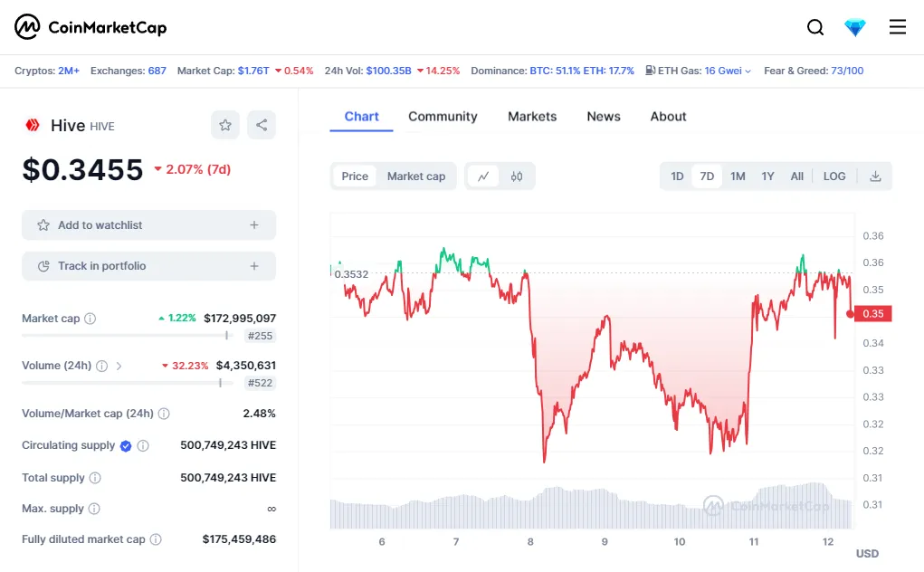Select the 1Y time range

(x=767, y=176)
